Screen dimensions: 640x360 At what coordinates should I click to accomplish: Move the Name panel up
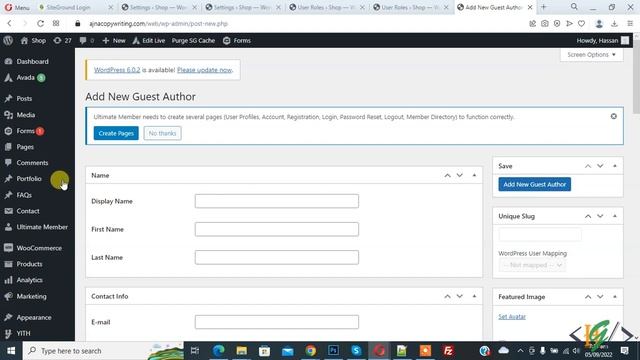pyautogui.click(x=447, y=175)
